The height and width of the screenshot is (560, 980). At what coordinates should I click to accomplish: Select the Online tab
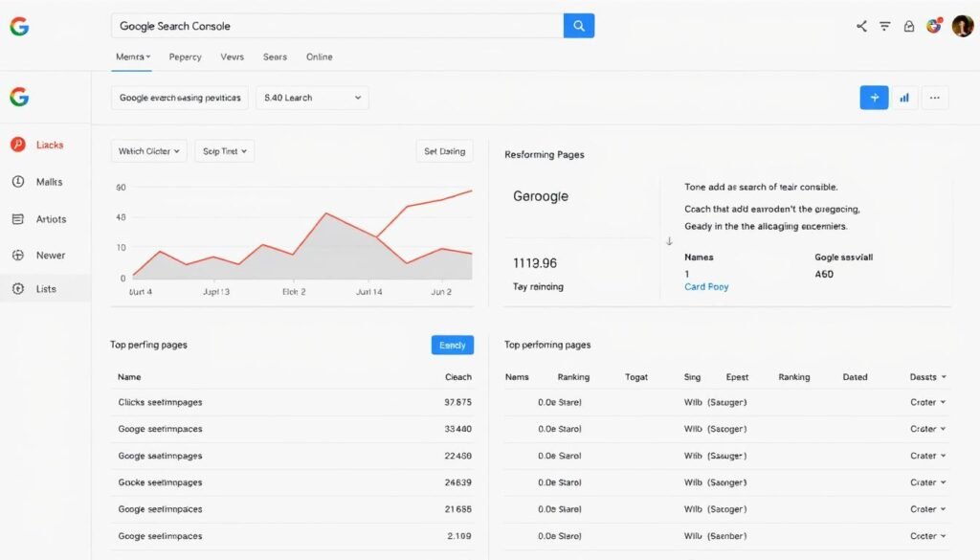(319, 56)
